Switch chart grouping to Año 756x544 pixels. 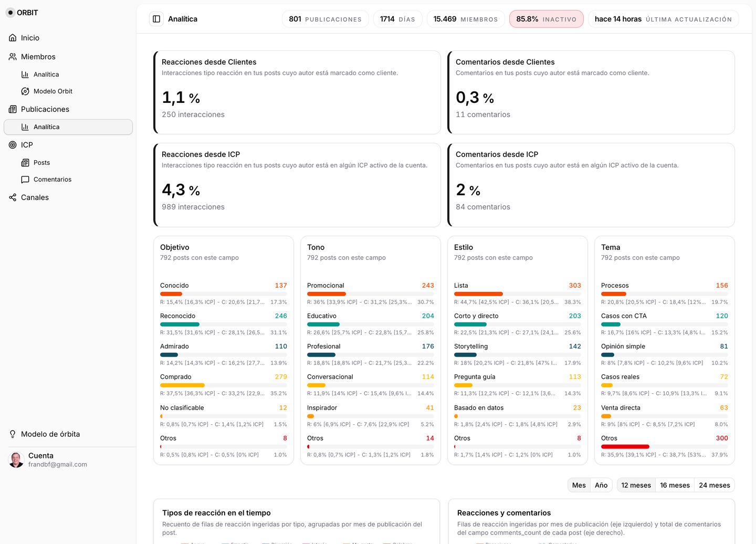(601, 485)
